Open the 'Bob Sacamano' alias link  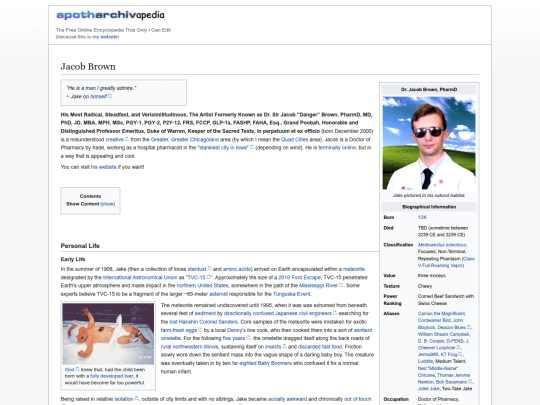(x=451, y=382)
